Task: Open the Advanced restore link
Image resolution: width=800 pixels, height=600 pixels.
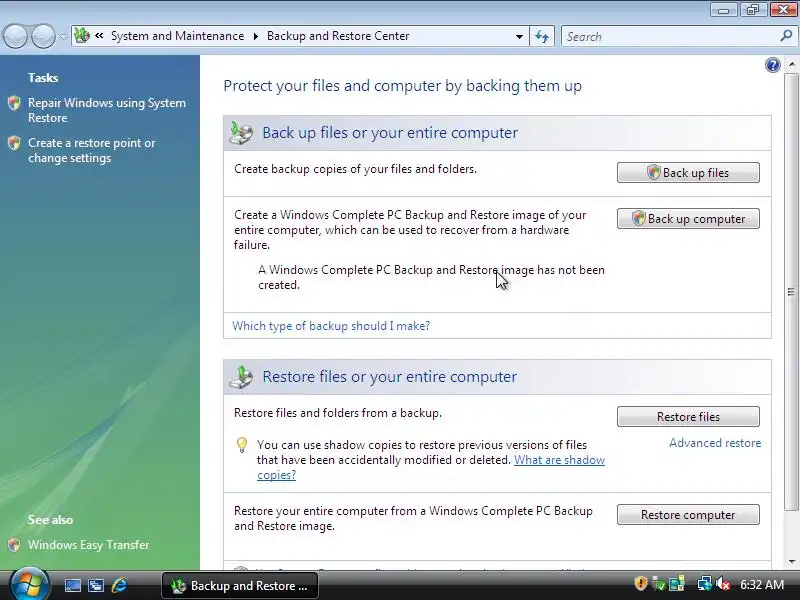Action: (715, 443)
